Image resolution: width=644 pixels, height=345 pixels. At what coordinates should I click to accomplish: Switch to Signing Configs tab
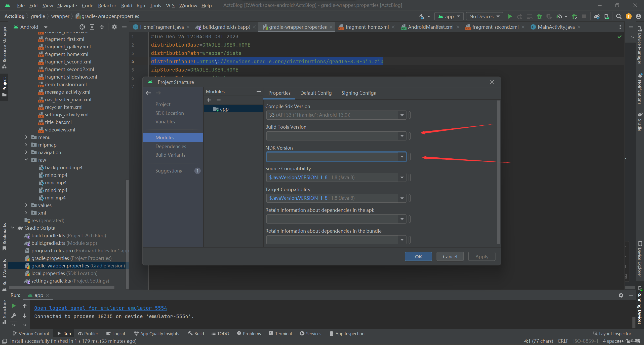tap(358, 93)
